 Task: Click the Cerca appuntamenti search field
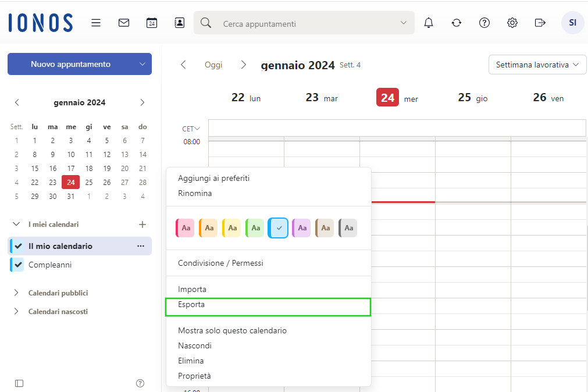[302, 24]
